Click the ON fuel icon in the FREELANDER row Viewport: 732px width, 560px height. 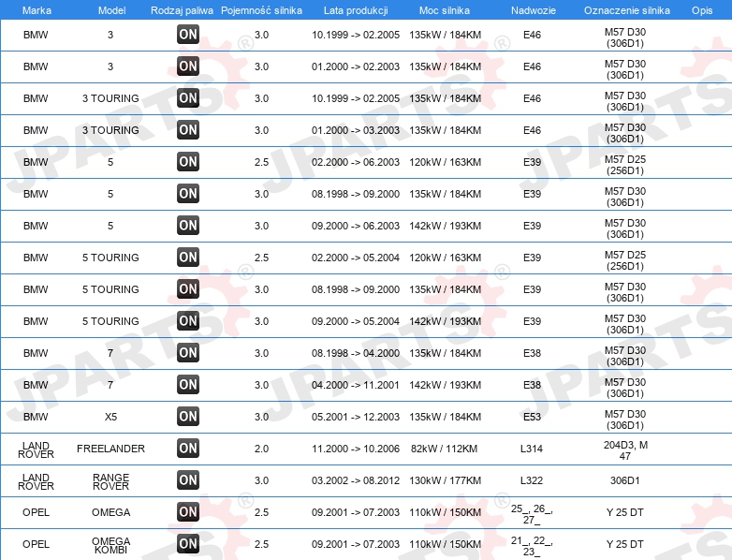pos(188,448)
